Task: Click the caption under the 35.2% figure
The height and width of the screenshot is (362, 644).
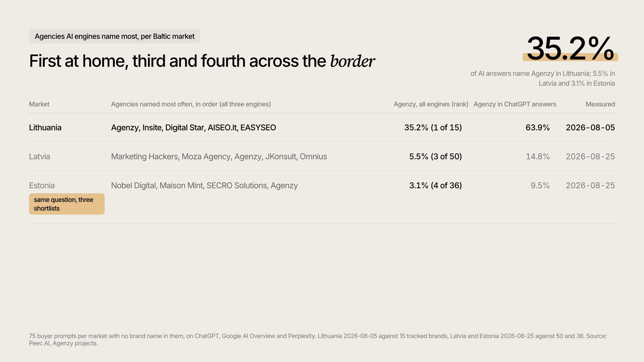Action: coord(543,78)
